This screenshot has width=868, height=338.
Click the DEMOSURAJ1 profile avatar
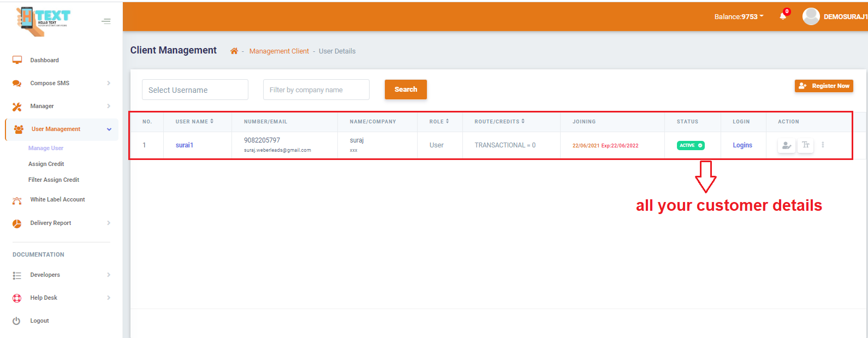click(811, 16)
